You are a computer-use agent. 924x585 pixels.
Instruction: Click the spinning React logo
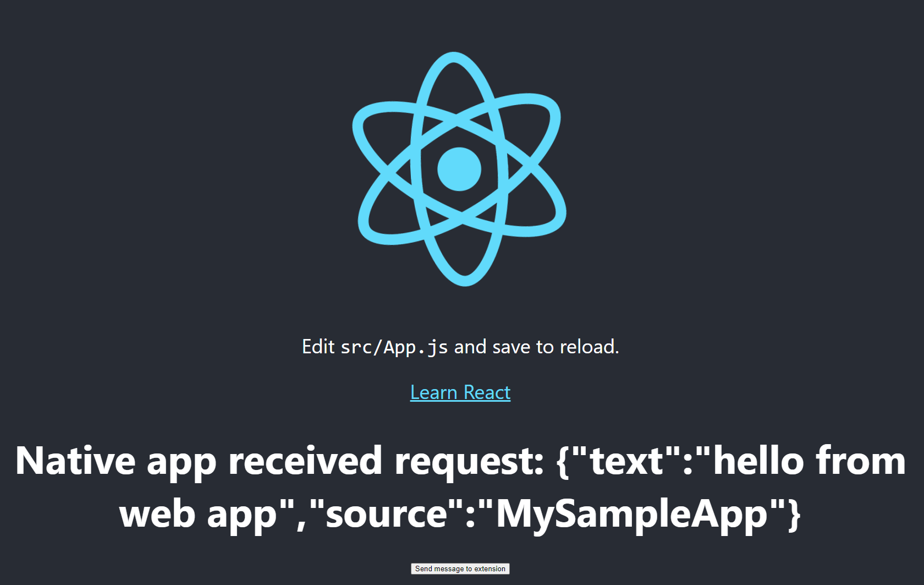tap(459, 169)
